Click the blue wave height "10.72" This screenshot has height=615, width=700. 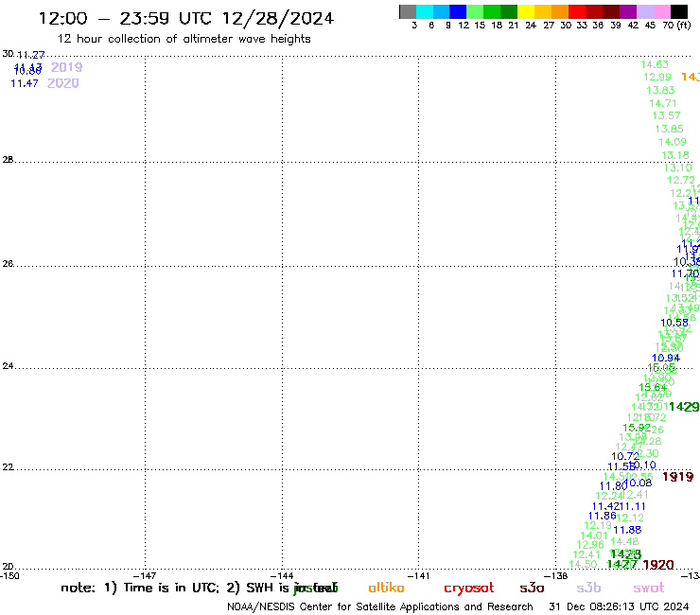[x=625, y=456]
